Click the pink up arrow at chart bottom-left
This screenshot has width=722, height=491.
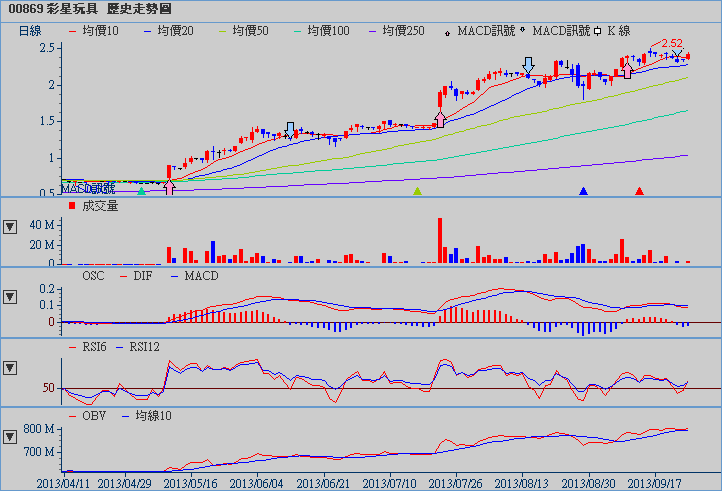[169, 187]
